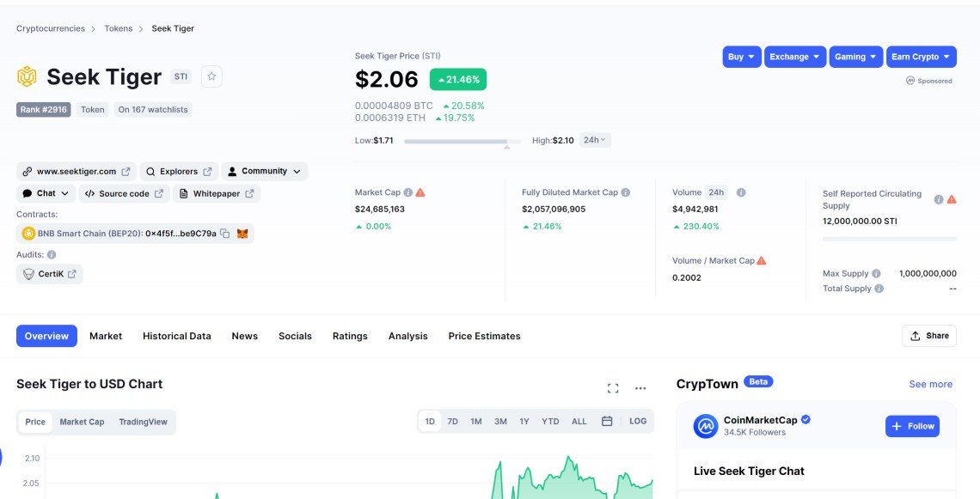Click Audits info icon
This screenshot has width=980, height=499.
click(52, 255)
